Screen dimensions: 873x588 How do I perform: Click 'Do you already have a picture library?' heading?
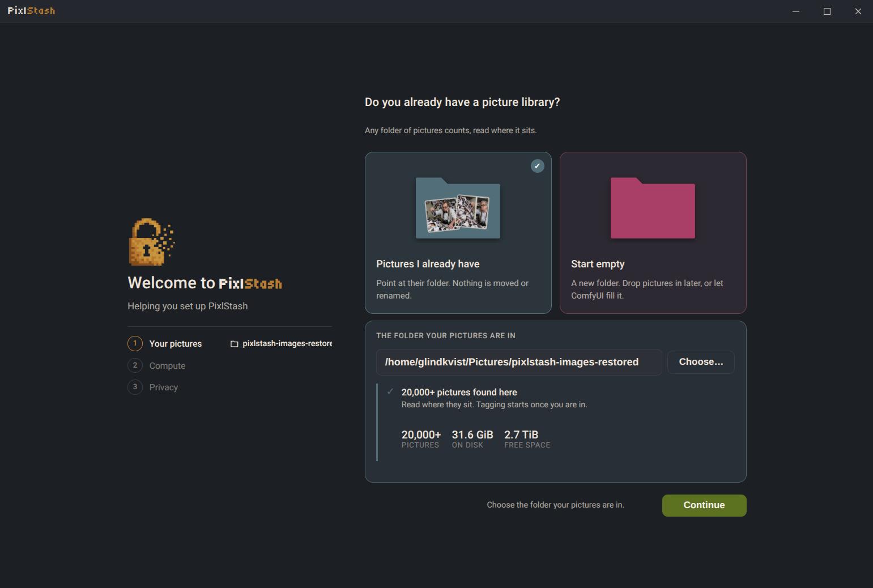[x=462, y=103]
